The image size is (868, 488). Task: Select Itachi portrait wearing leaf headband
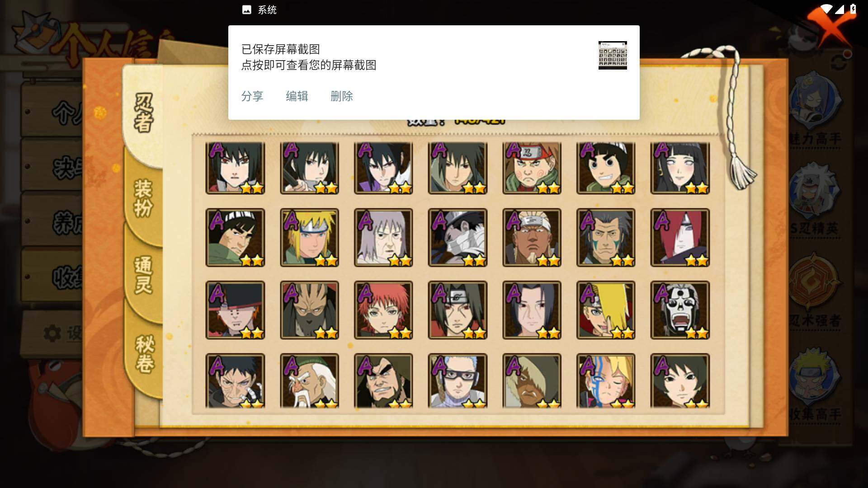coord(458,310)
